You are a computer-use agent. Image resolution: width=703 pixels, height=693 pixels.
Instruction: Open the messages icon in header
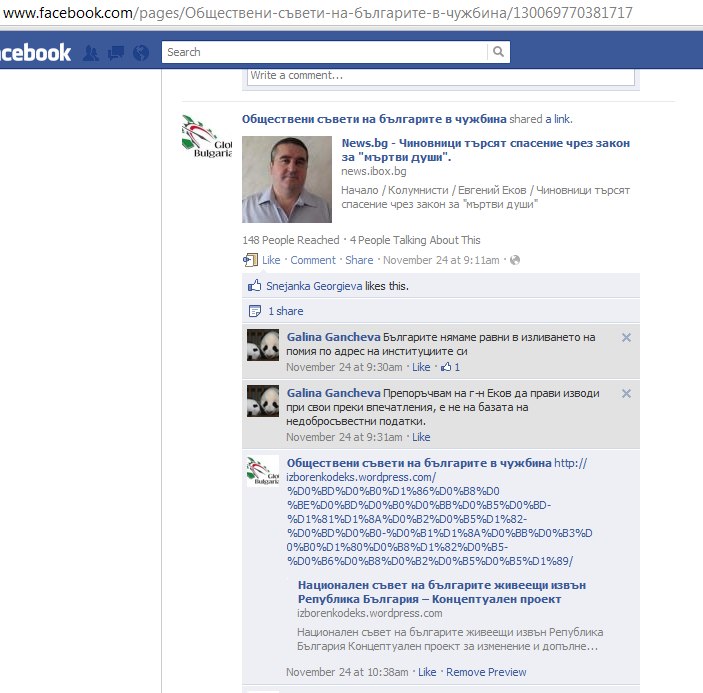point(116,53)
